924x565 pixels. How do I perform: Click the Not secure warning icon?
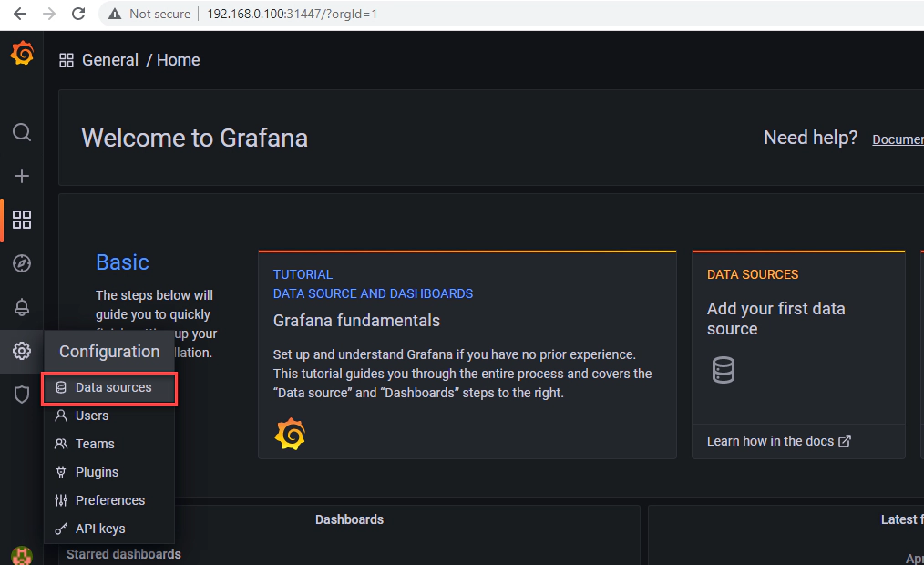115,15
